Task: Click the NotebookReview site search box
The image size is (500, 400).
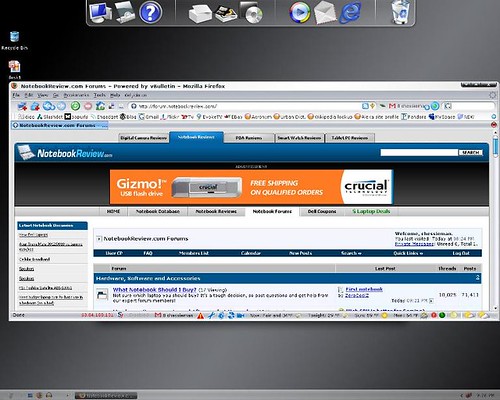Action: click(x=419, y=152)
